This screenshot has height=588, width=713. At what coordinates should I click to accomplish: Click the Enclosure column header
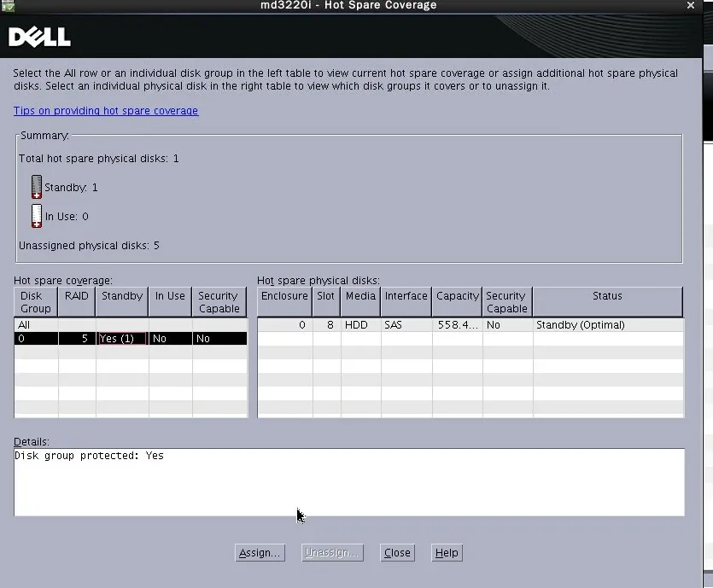[x=284, y=302]
